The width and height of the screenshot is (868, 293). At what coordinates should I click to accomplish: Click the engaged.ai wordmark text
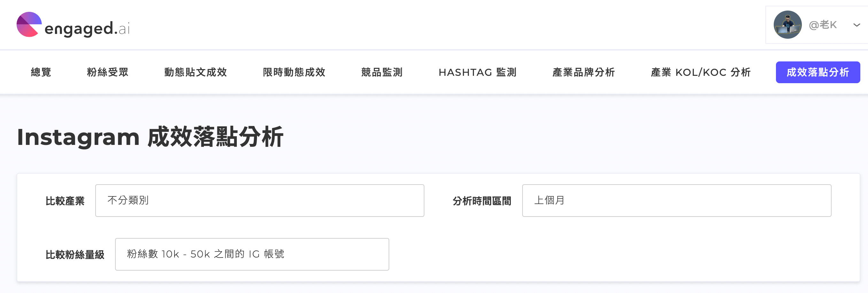click(x=87, y=29)
